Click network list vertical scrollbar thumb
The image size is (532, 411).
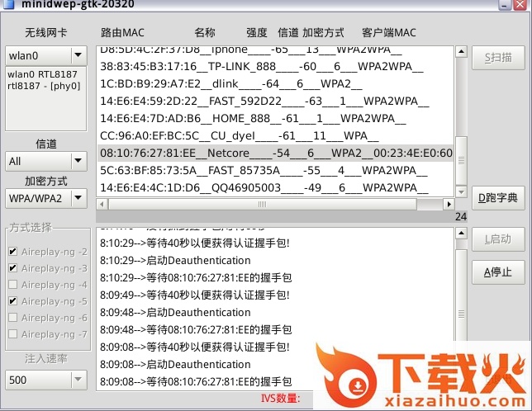tap(461, 160)
